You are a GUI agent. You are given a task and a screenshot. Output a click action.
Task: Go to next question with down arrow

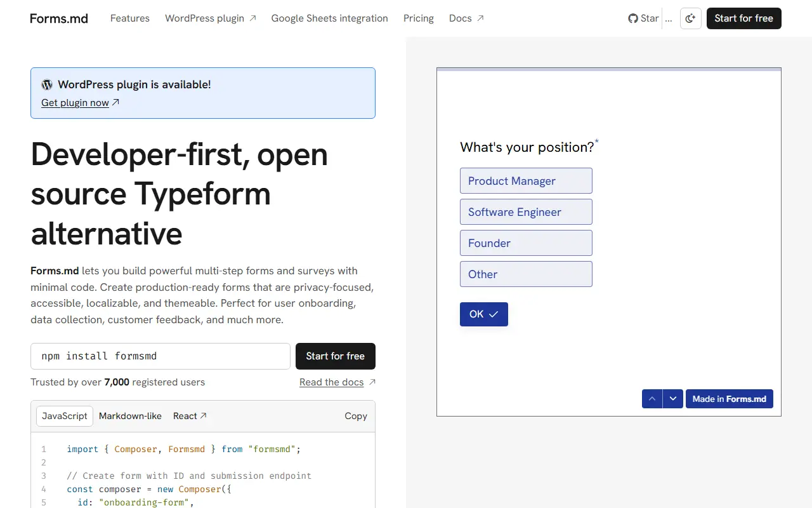[673, 399]
